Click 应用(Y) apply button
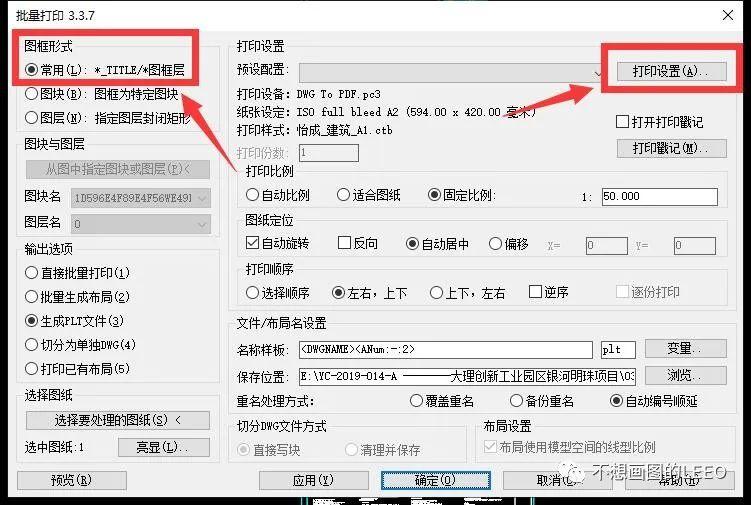751x505 pixels. (314, 480)
